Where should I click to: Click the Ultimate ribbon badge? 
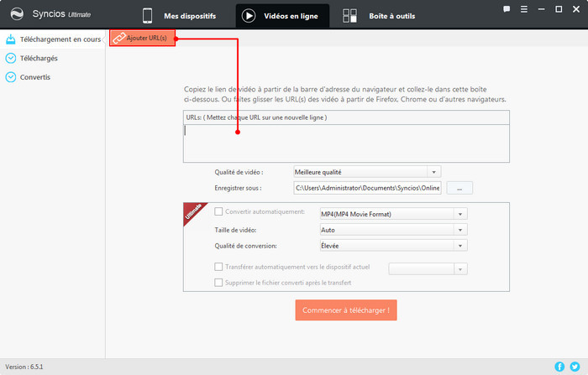point(193,212)
